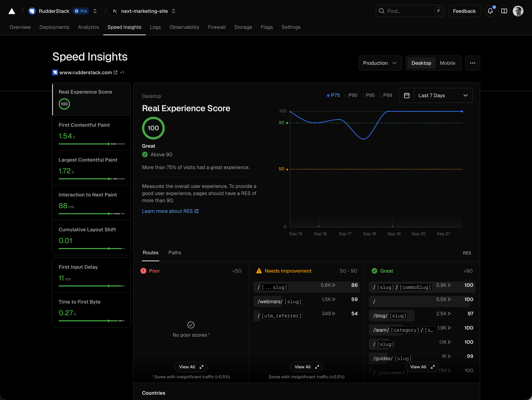Open the ellipsis overflow menu near Desktop toggle
The image size is (532, 400).
472,63
